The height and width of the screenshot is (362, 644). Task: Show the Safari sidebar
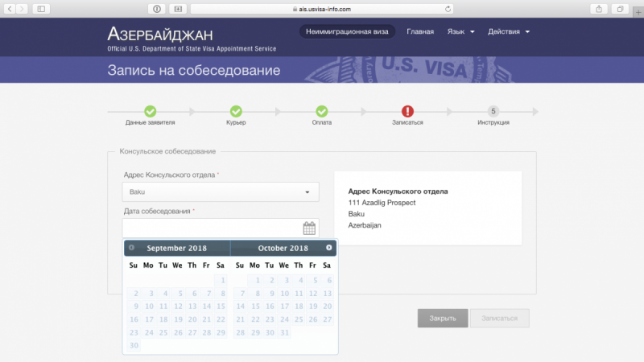(x=42, y=8)
